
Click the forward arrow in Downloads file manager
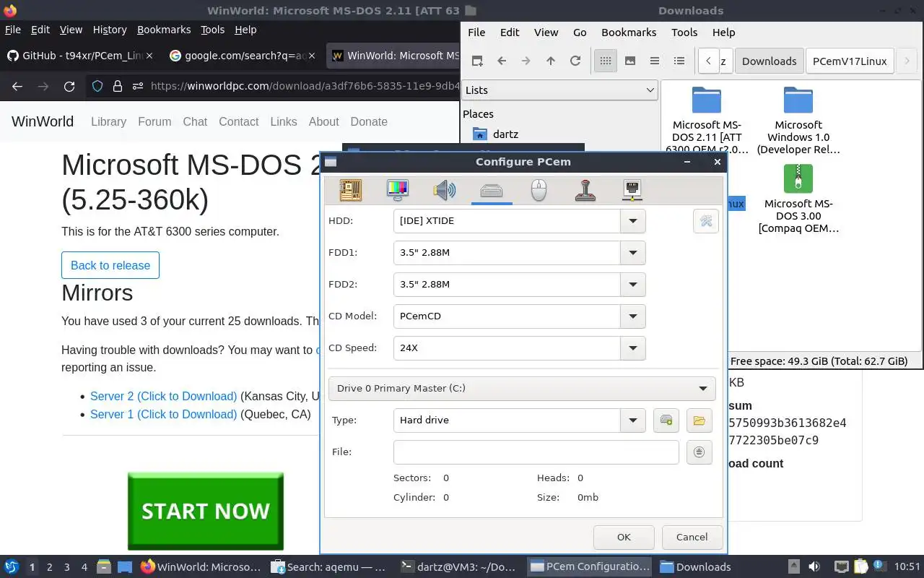tap(526, 61)
